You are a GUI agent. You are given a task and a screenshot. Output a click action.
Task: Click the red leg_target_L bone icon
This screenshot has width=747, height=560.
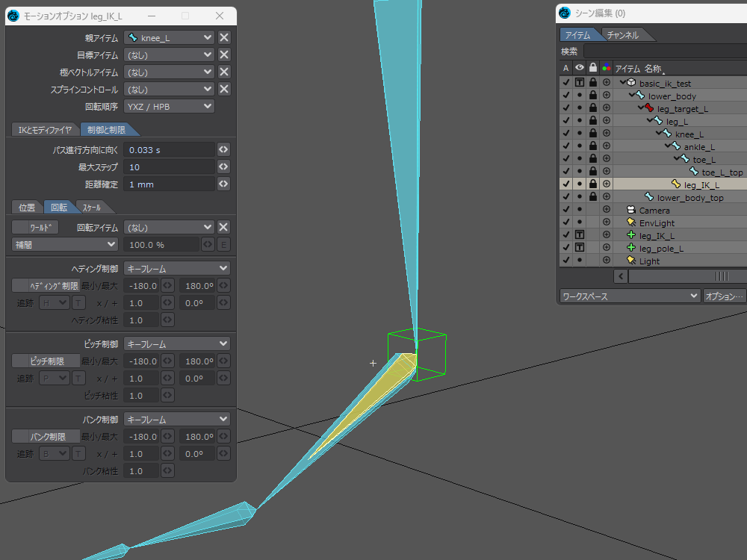tap(649, 108)
